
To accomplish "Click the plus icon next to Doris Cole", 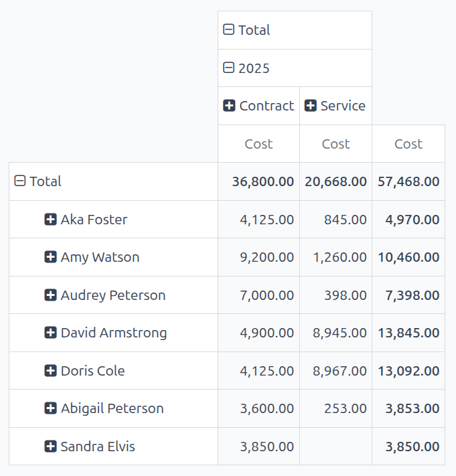I will pyautogui.click(x=50, y=371).
